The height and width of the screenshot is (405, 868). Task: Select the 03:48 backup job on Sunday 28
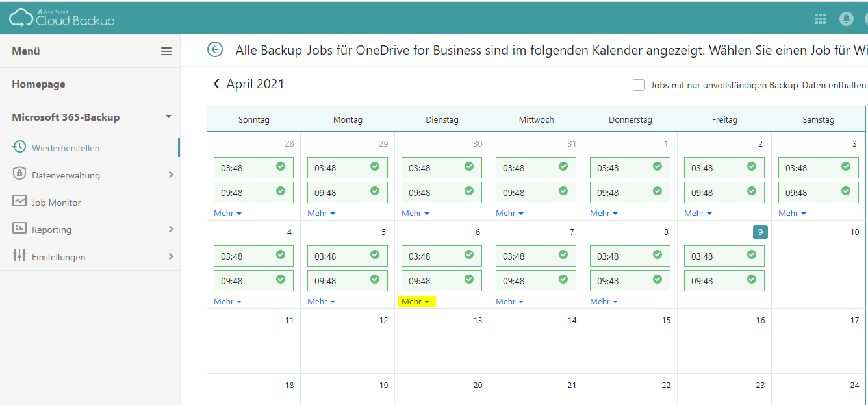(x=253, y=168)
